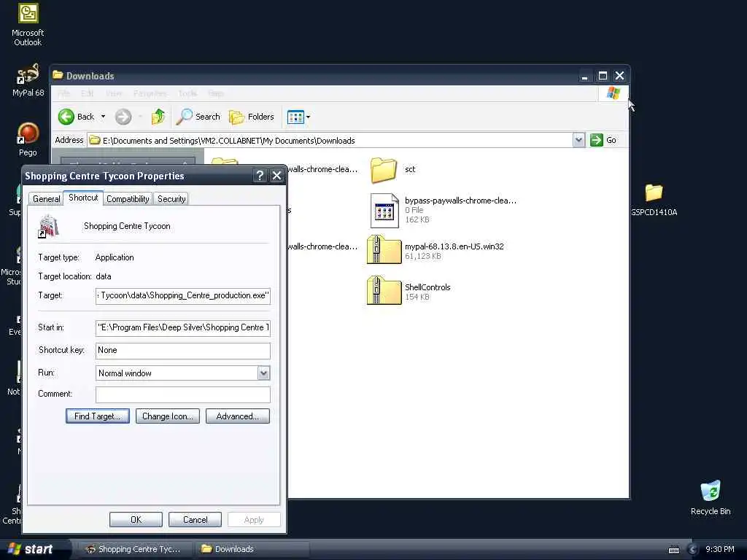Click Target path field
747x560 pixels.
183,296
